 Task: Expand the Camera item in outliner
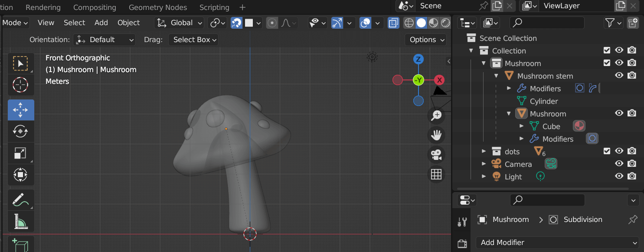click(484, 164)
